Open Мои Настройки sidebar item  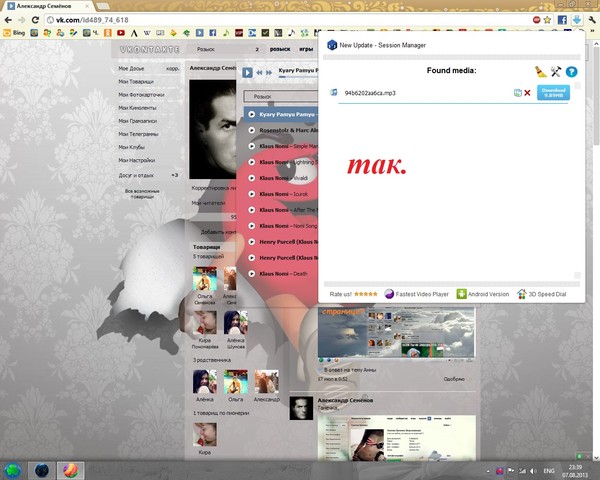(137, 160)
